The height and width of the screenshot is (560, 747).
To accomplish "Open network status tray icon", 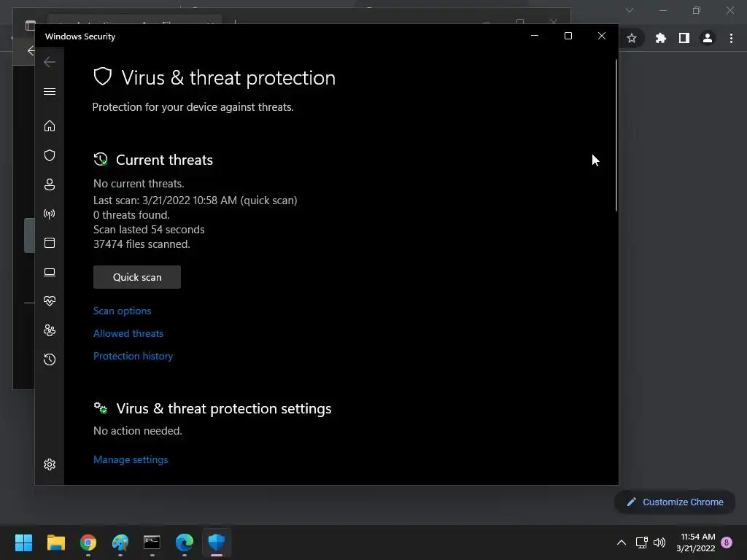I will [x=641, y=542].
